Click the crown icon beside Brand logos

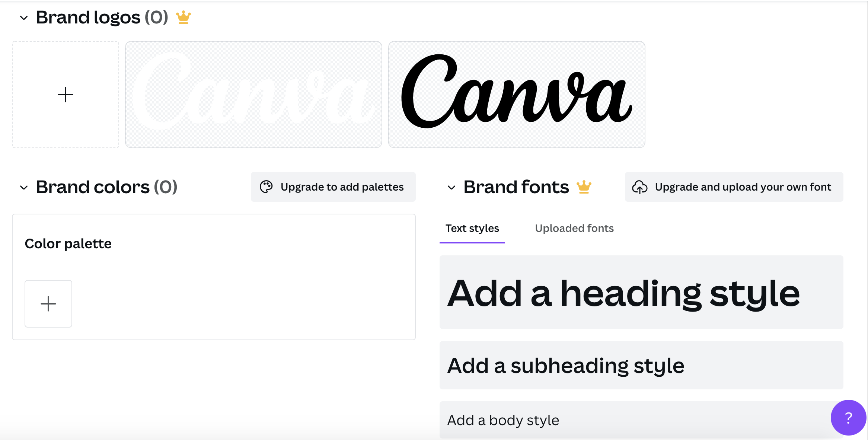pyautogui.click(x=184, y=17)
